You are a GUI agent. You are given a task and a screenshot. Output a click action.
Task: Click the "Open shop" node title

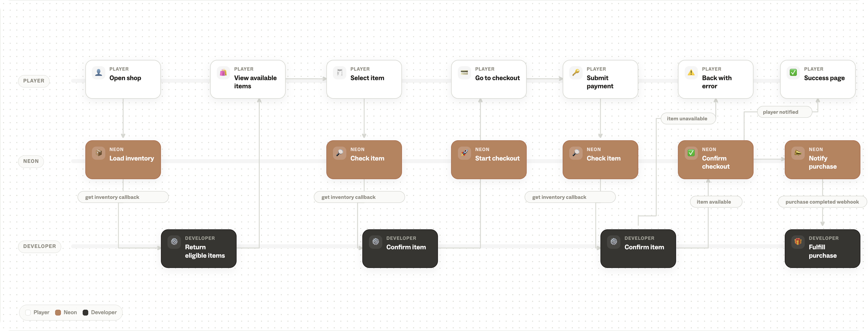coord(125,78)
